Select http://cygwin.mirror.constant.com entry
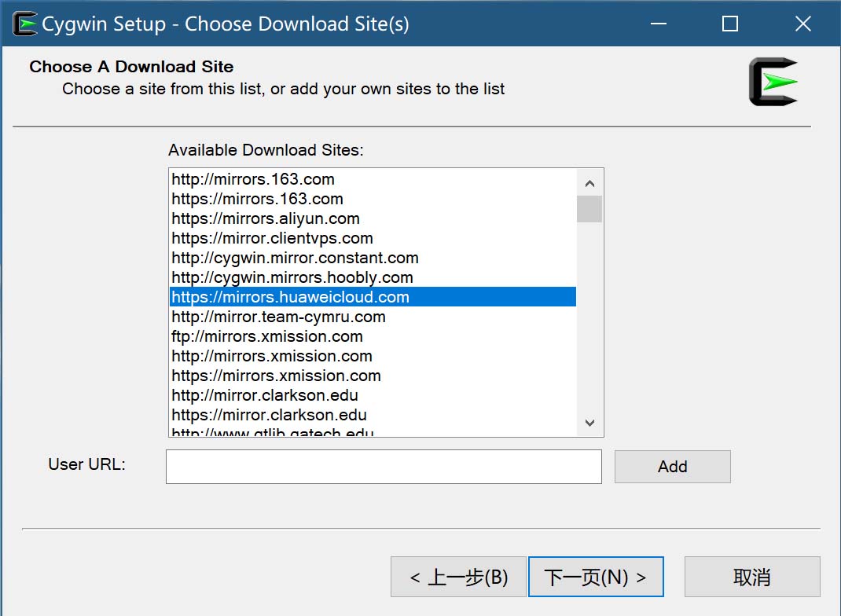The height and width of the screenshot is (616, 841). [x=373, y=258]
